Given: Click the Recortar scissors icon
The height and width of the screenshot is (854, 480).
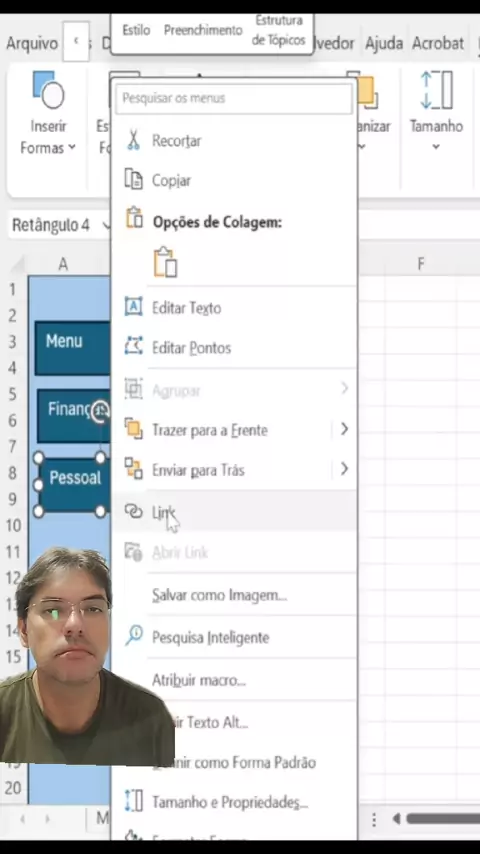Looking at the screenshot, I should coord(133,141).
